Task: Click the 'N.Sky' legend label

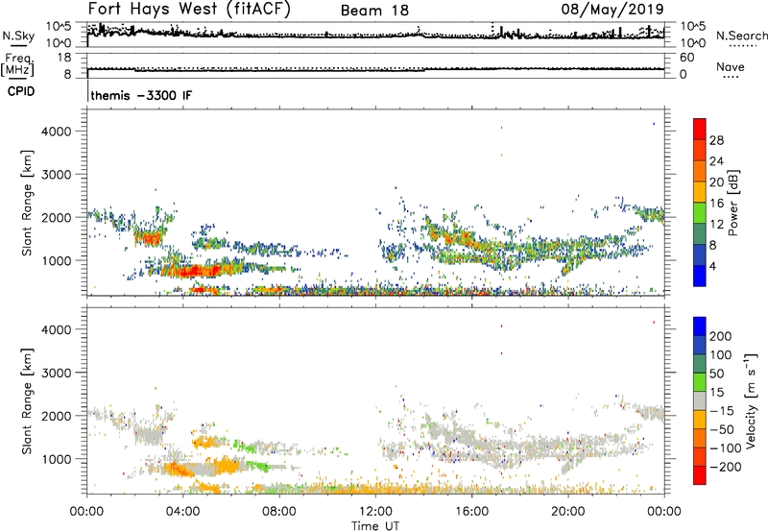Action: (18, 36)
